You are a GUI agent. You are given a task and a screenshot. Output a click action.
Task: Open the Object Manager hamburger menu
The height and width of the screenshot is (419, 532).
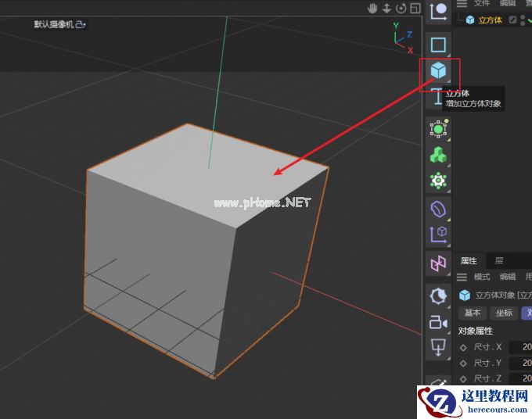coord(462,4)
